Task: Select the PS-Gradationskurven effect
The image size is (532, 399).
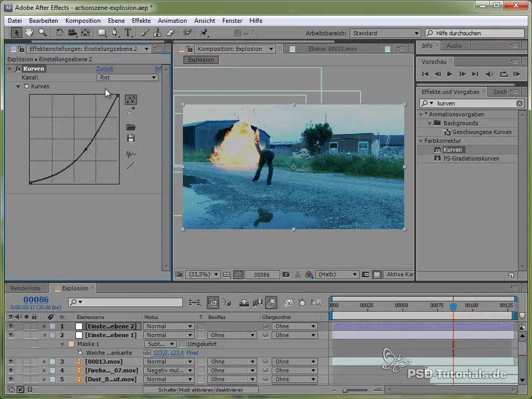Action: 471,158
